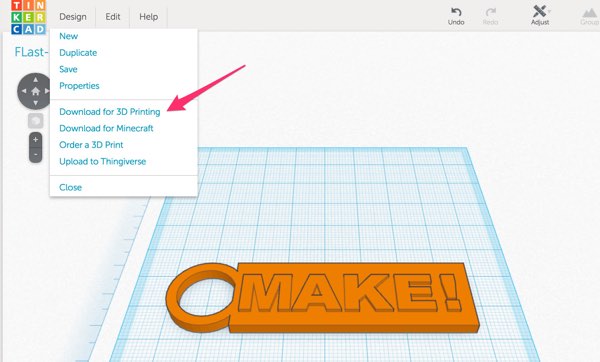Rotate view up with top arrow
The image size is (600, 362).
click(35, 80)
